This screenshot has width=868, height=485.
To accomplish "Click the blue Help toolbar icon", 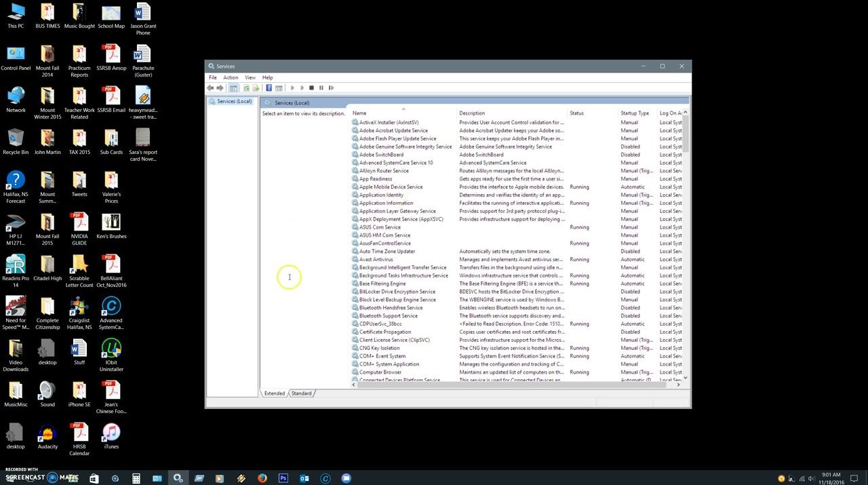I will [x=269, y=88].
